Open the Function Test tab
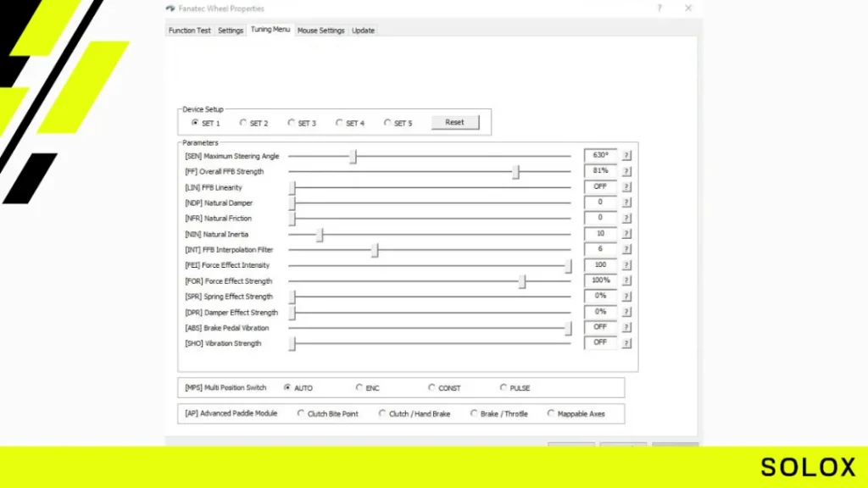The width and height of the screenshot is (868, 488). 190,30
